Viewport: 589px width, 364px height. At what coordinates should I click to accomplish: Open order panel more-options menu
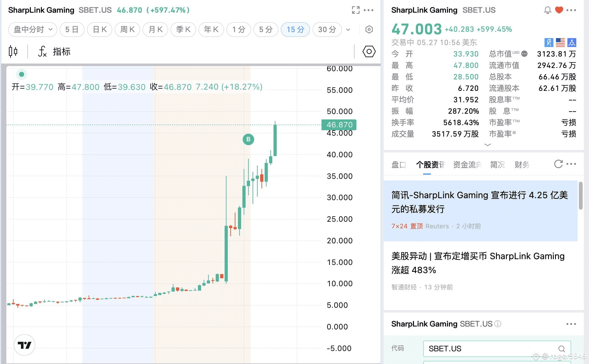pyautogui.click(x=571, y=324)
